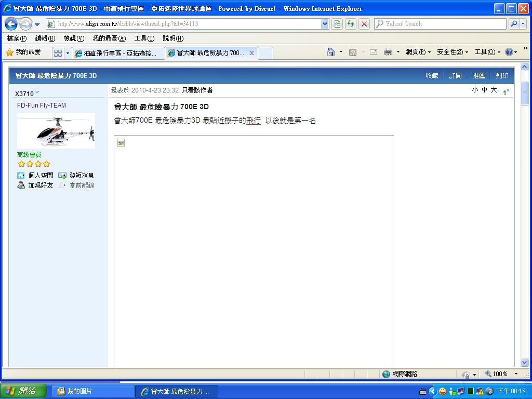Click the search magnifier button
The image size is (532, 399).
coord(514,24)
